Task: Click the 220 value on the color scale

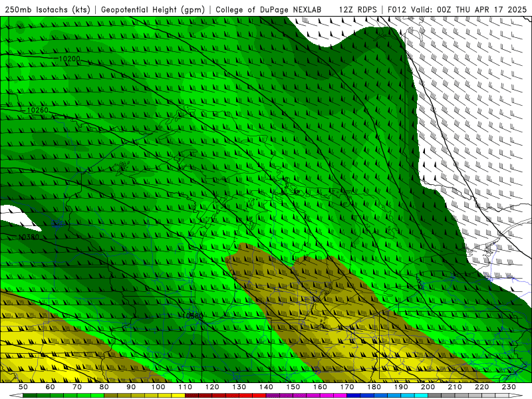Action: [x=482, y=387]
